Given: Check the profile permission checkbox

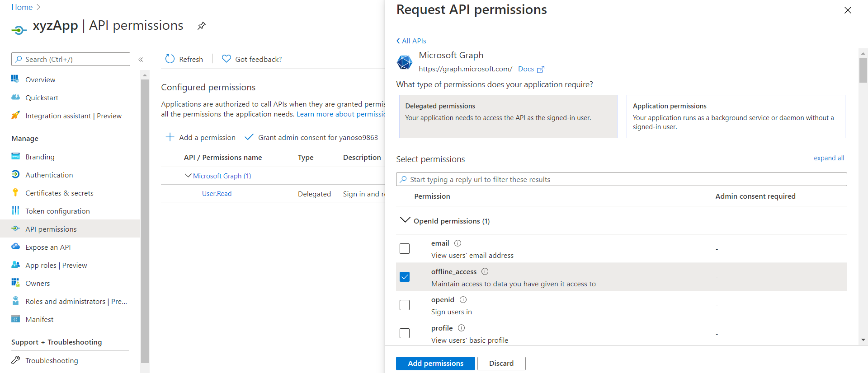Looking at the screenshot, I should pos(405,333).
